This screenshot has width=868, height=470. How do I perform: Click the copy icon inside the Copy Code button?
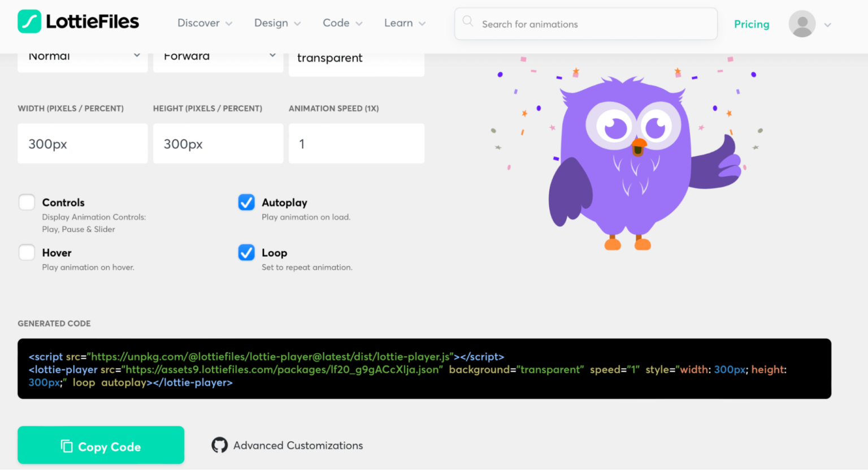67,446
